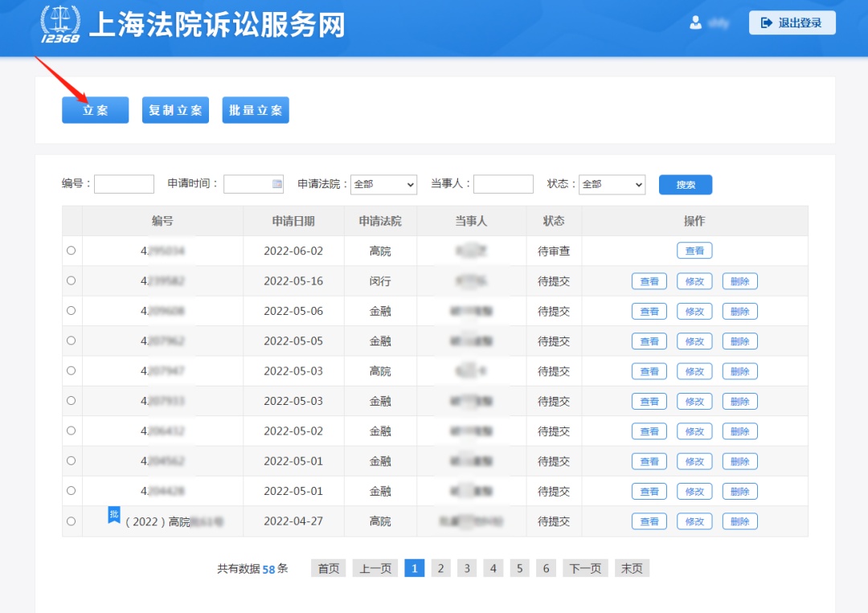Go to page 3 in pagination
The width and height of the screenshot is (868, 613).
tap(467, 569)
